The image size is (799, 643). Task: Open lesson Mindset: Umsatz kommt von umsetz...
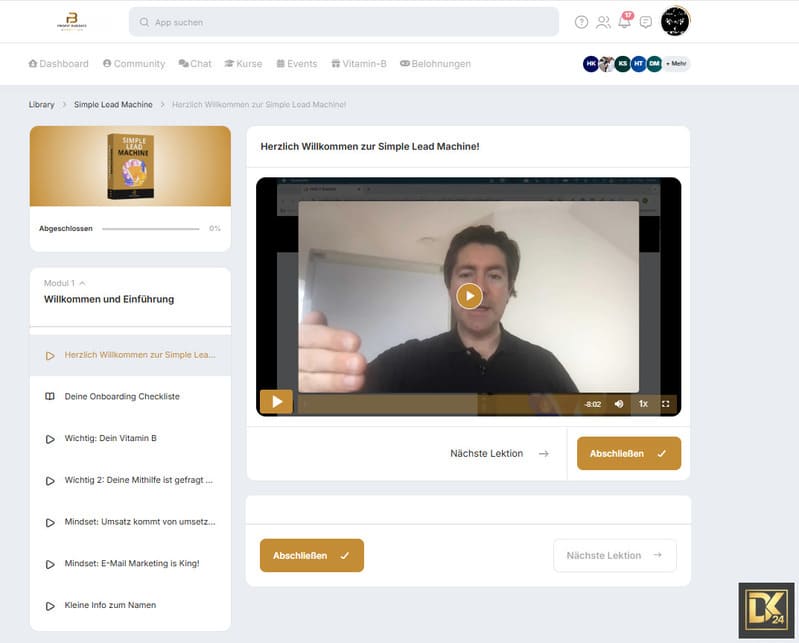coord(130,522)
